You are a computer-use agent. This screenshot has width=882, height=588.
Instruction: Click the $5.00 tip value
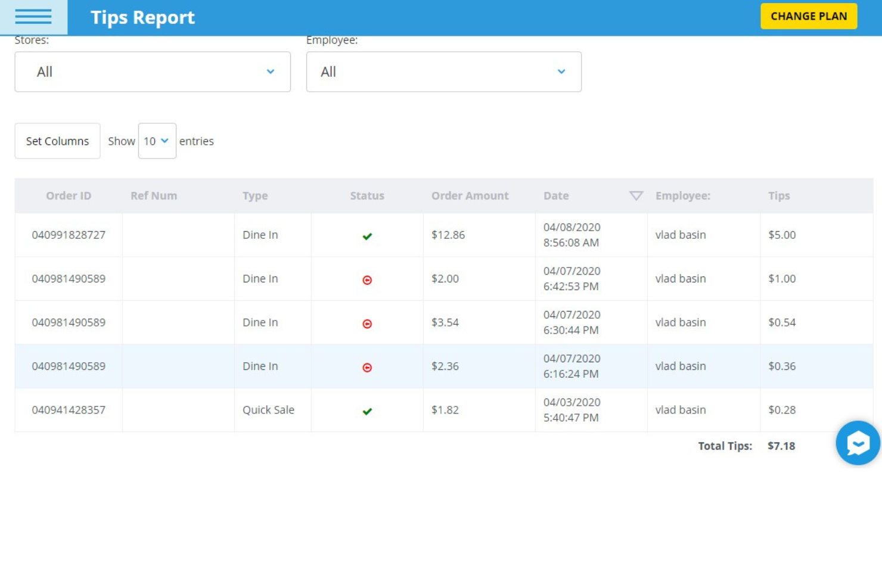point(782,235)
